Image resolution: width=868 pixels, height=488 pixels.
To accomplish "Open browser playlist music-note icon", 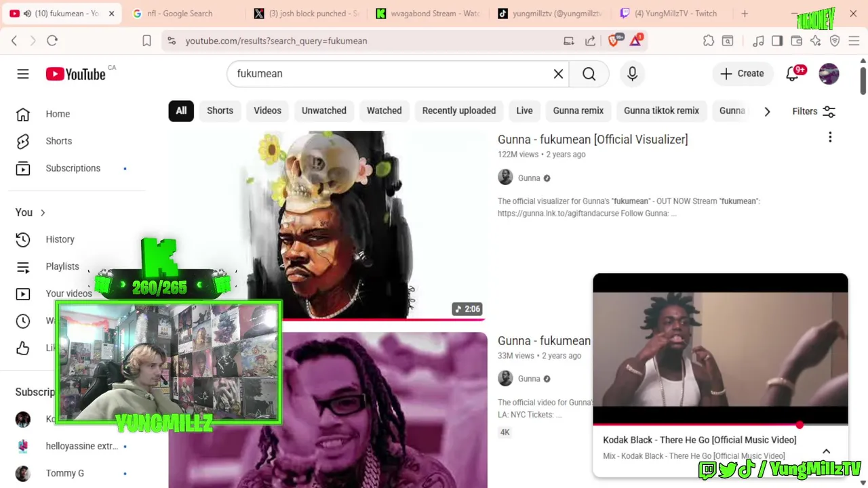I will [758, 41].
